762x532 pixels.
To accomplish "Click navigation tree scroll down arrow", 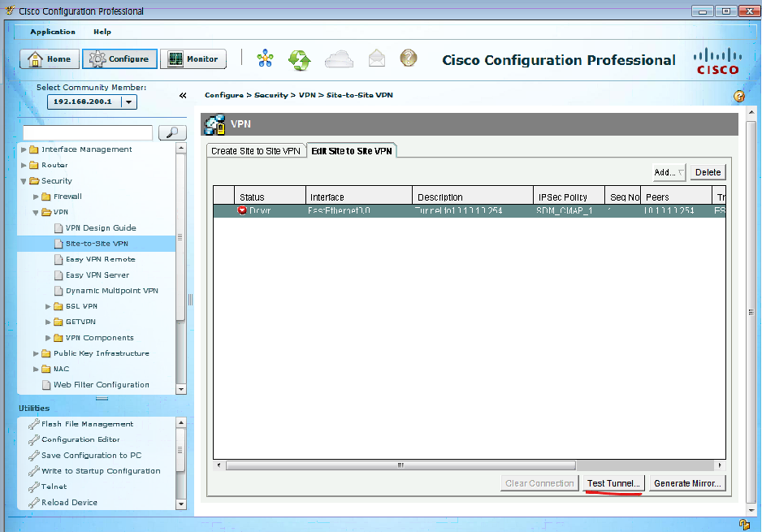I will [x=181, y=389].
